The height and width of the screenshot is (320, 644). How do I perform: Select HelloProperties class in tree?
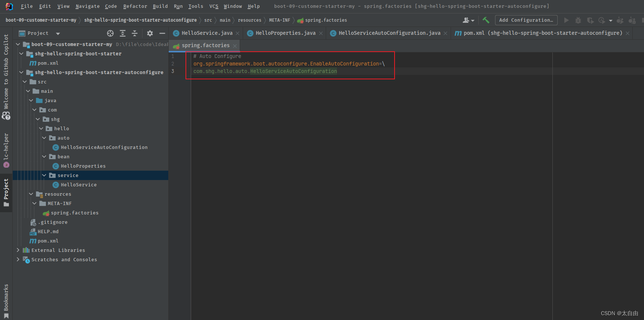click(x=83, y=166)
